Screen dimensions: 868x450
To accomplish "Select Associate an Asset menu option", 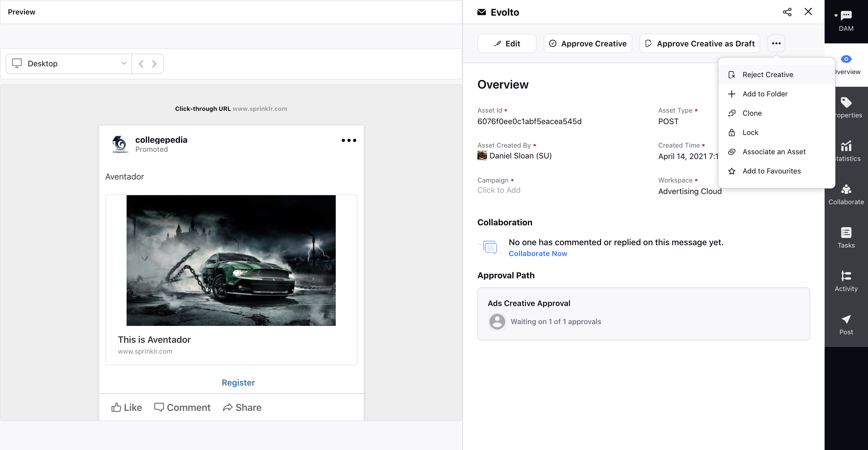I will click(776, 152).
